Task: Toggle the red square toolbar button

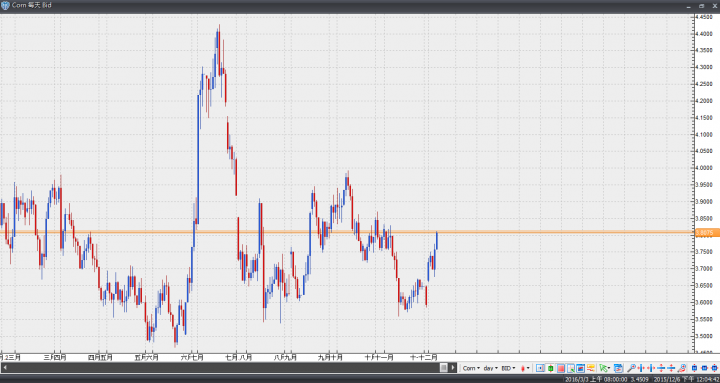Action: [561, 368]
